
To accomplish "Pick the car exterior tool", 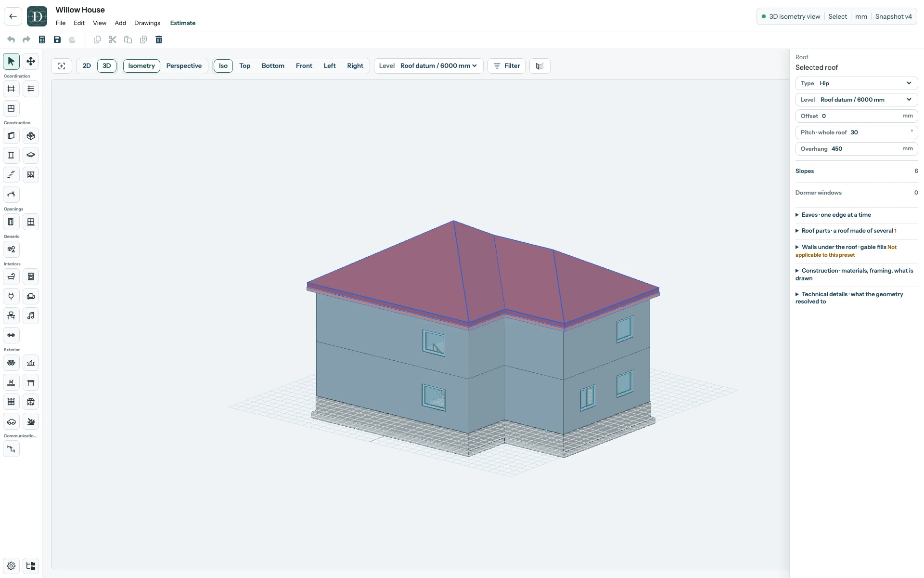I will pyautogui.click(x=11, y=421).
